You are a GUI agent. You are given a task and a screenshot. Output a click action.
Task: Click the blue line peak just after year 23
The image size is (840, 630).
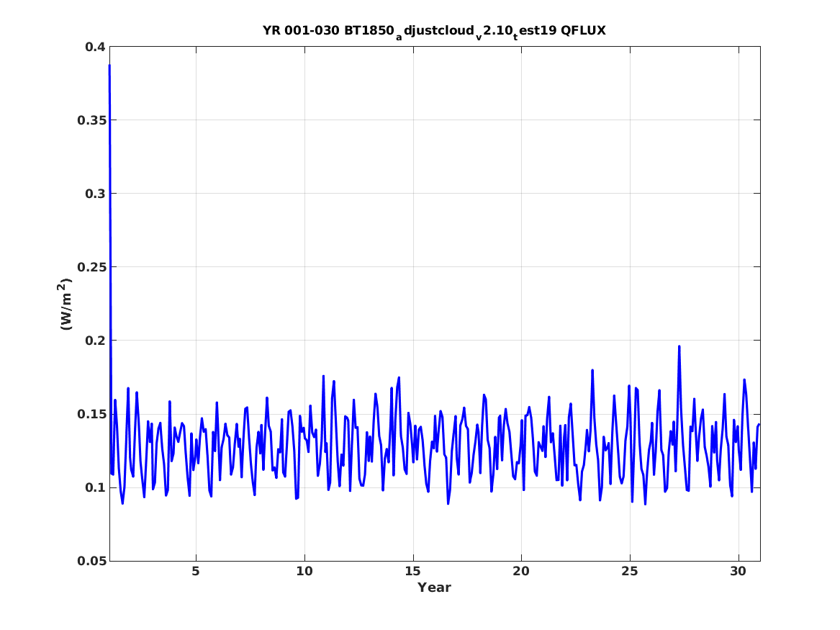[x=592, y=370]
